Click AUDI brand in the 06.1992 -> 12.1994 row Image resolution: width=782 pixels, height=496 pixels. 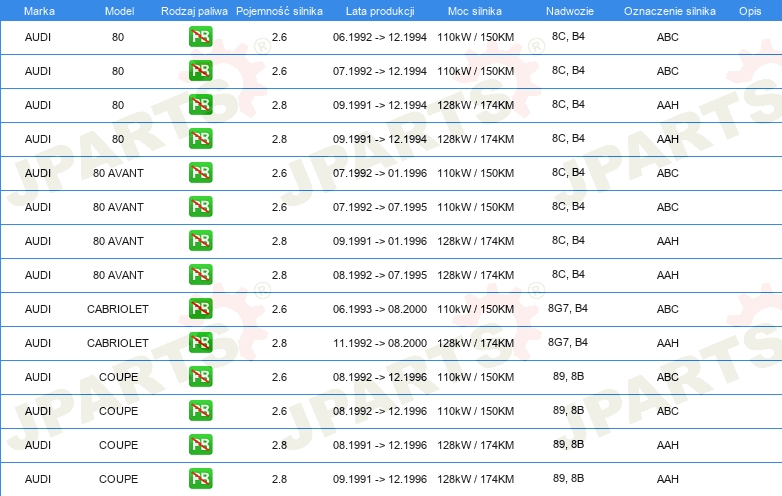(x=38, y=37)
